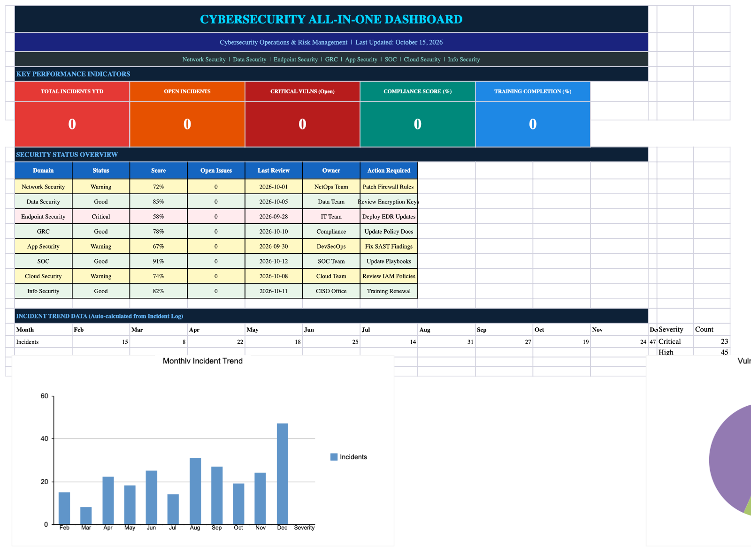The height and width of the screenshot is (560, 751).
Task: Click the High severity row label
Action: [675, 352]
